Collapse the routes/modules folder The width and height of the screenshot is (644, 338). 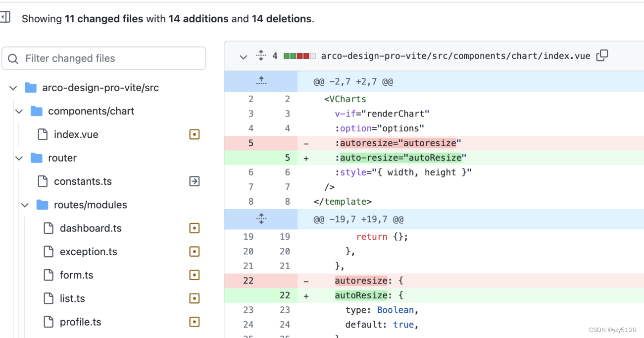25,205
